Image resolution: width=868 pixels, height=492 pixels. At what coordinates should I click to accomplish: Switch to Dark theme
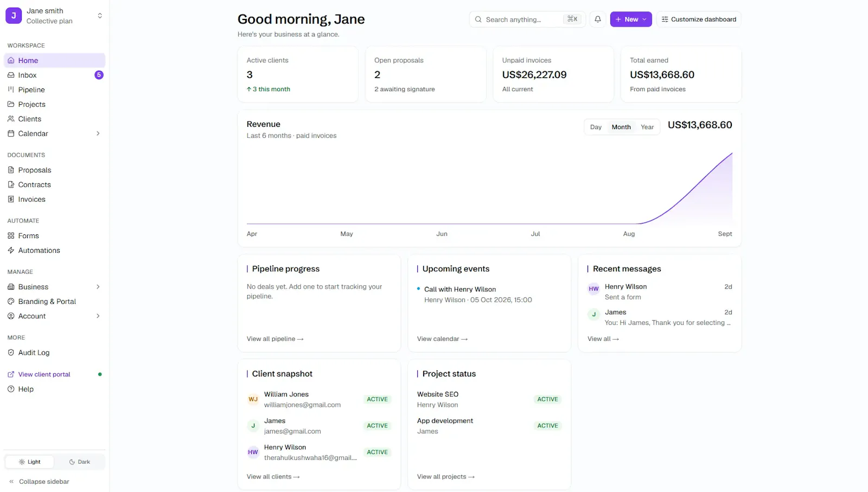[x=79, y=462]
